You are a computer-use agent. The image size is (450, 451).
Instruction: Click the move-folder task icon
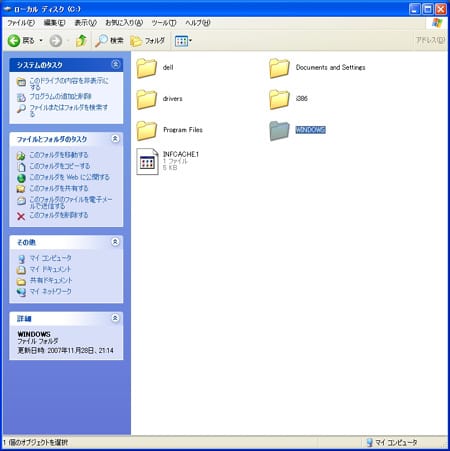pyautogui.click(x=21, y=156)
